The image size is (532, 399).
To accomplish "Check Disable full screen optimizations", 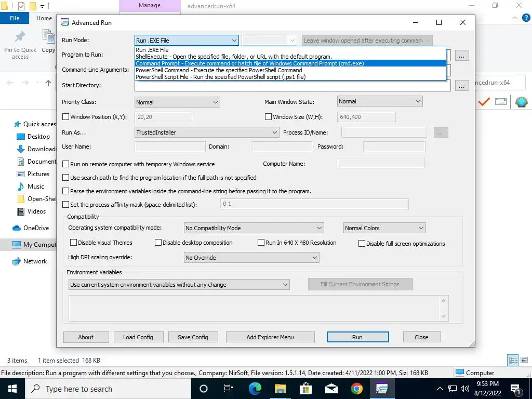I will point(362,244).
